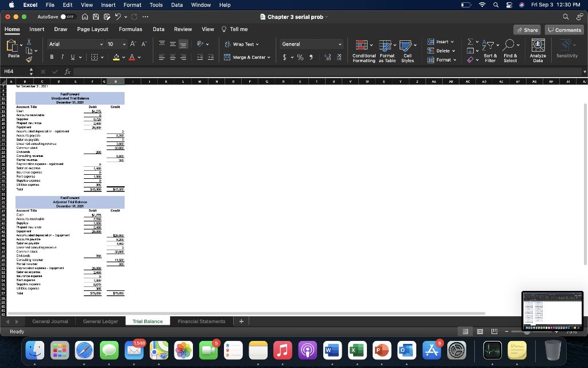Click the Save icon in title bar
This screenshot has width=588, height=368.
(x=96, y=17)
